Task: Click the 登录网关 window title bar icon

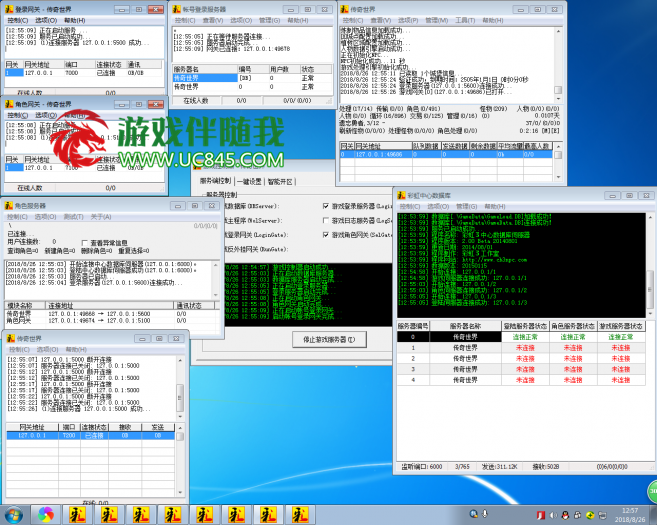Action: point(9,9)
